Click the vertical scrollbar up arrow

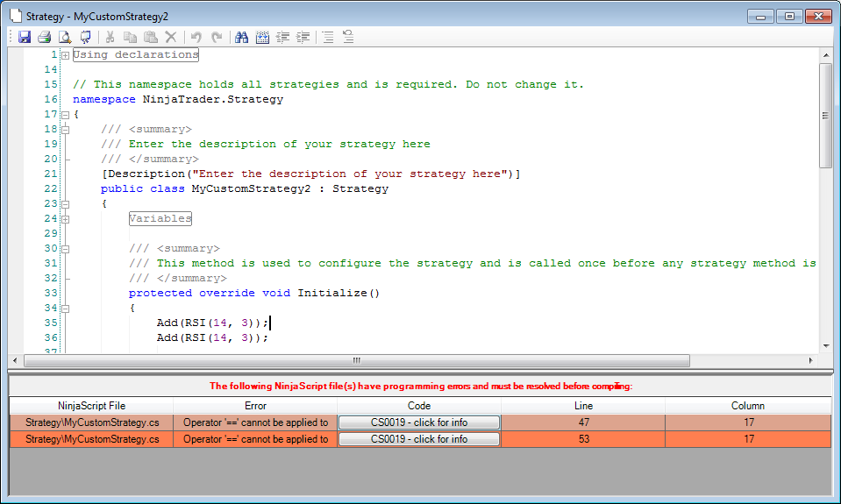point(826,54)
